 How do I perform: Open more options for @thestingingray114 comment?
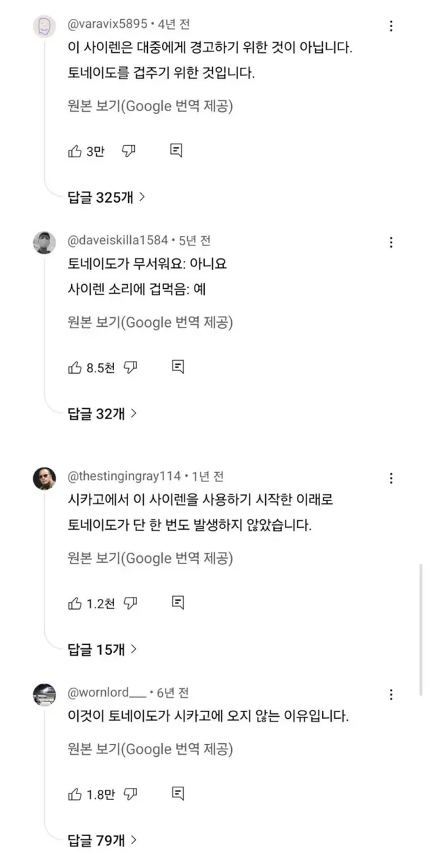point(391,478)
